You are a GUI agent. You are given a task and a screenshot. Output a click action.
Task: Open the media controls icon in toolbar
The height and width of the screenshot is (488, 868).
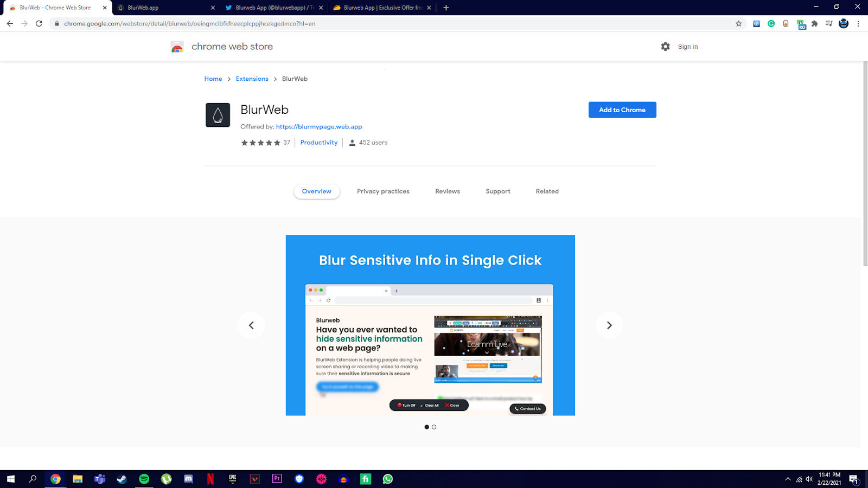[x=829, y=23]
